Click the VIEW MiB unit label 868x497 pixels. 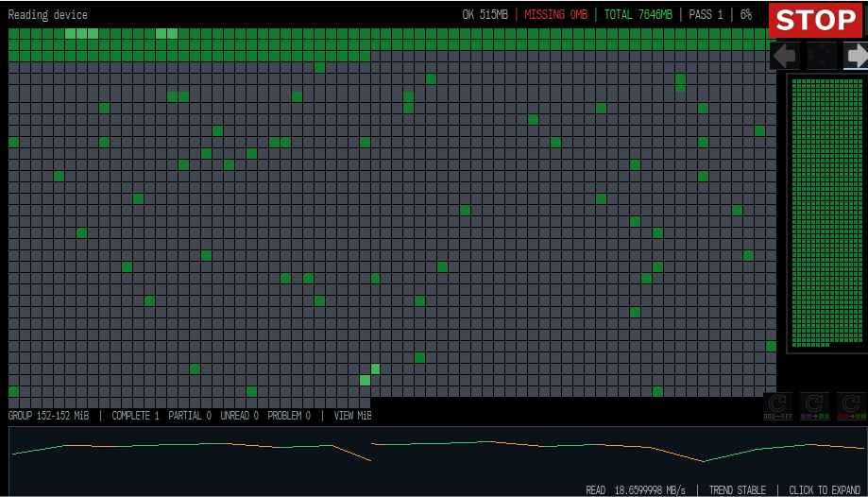(x=352, y=416)
